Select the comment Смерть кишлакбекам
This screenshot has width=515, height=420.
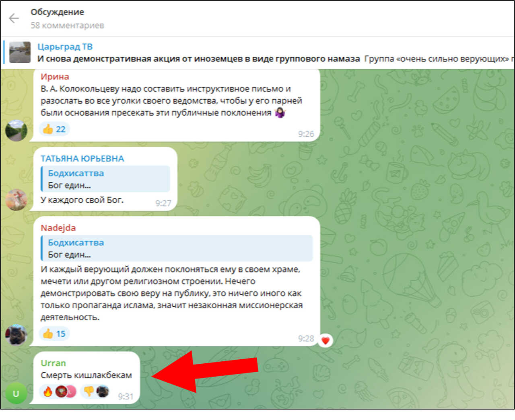[x=86, y=375]
